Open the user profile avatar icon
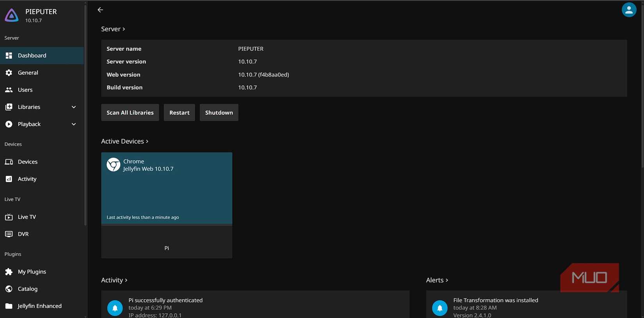The width and height of the screenshot is (644, 318). tap(629, 10)
